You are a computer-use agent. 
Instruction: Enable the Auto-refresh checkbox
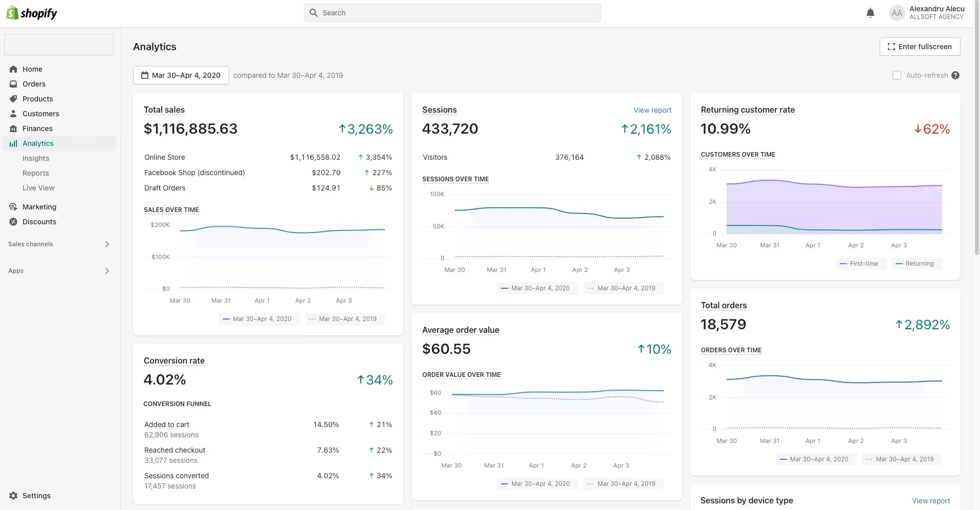[897, 75]
